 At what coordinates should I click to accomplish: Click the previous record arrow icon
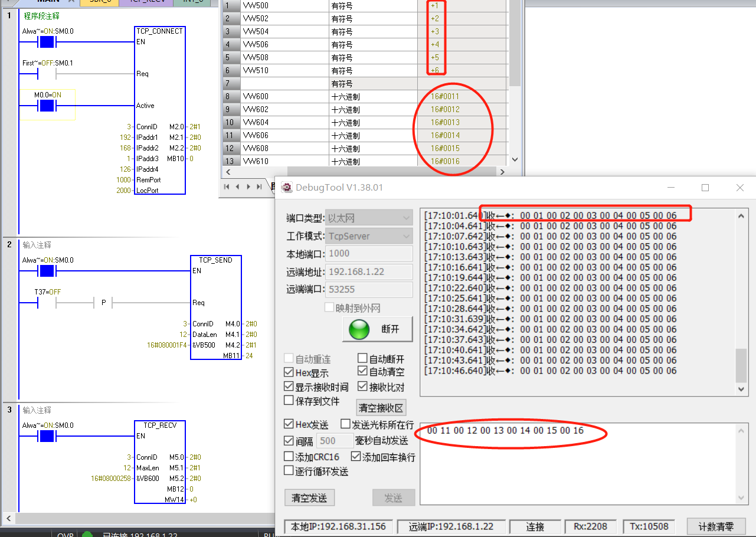point(238,186)
